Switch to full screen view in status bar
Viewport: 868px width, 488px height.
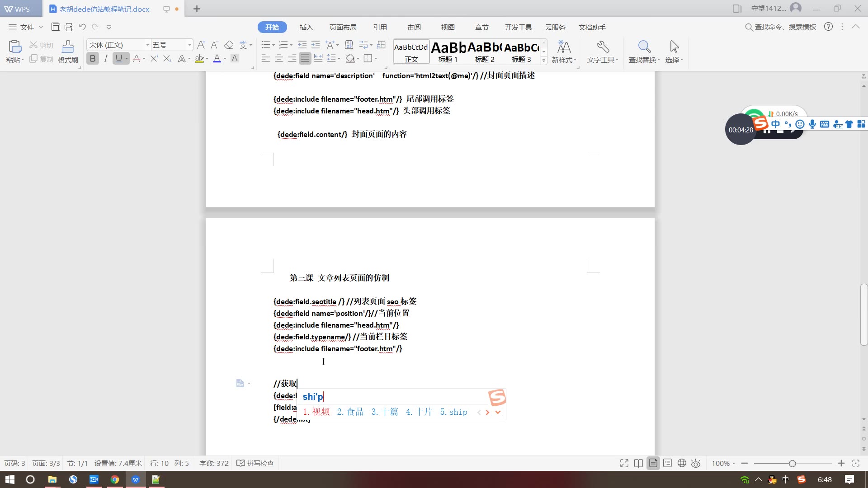(624, 463)
